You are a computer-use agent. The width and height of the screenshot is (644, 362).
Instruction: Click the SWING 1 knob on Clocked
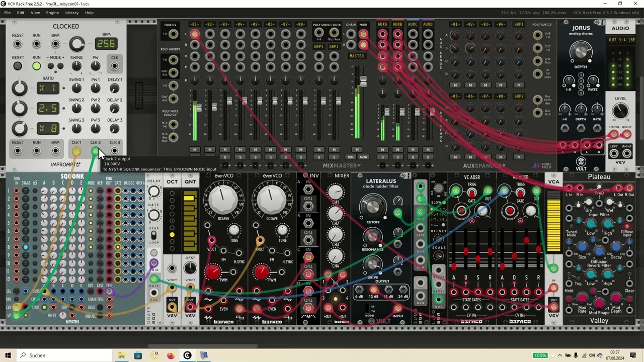coord(76,88)
